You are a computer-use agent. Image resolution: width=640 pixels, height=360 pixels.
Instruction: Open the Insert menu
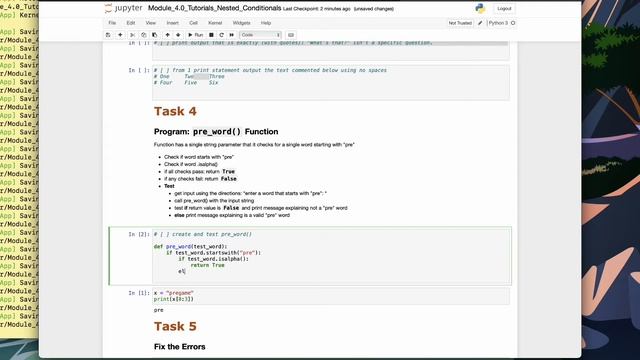point(172,23)
